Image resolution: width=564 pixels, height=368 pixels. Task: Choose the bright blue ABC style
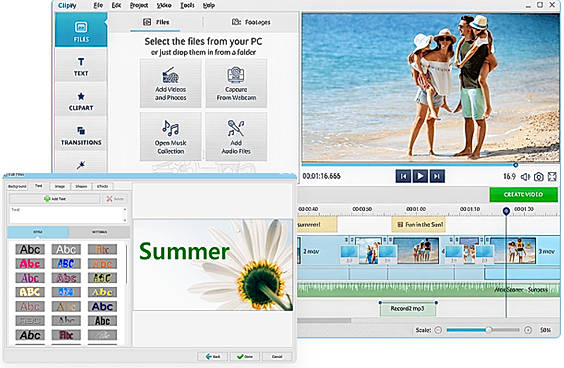coord(66,264)
